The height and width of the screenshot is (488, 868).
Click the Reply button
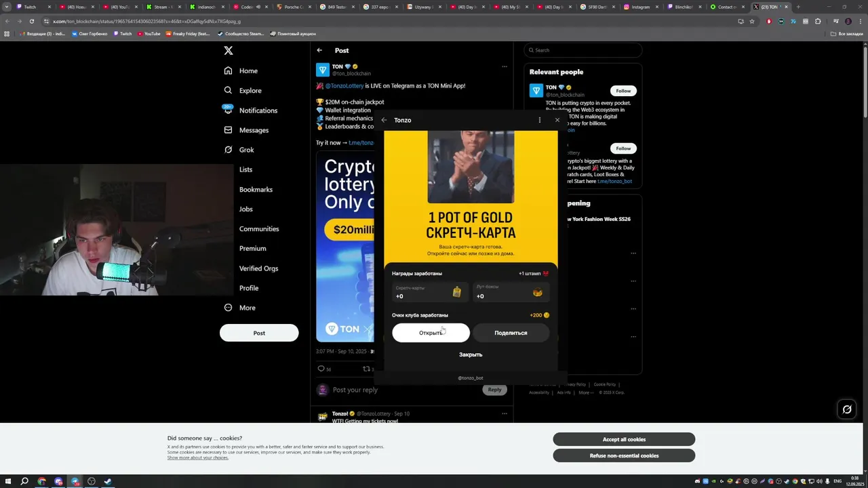point(494,390)
